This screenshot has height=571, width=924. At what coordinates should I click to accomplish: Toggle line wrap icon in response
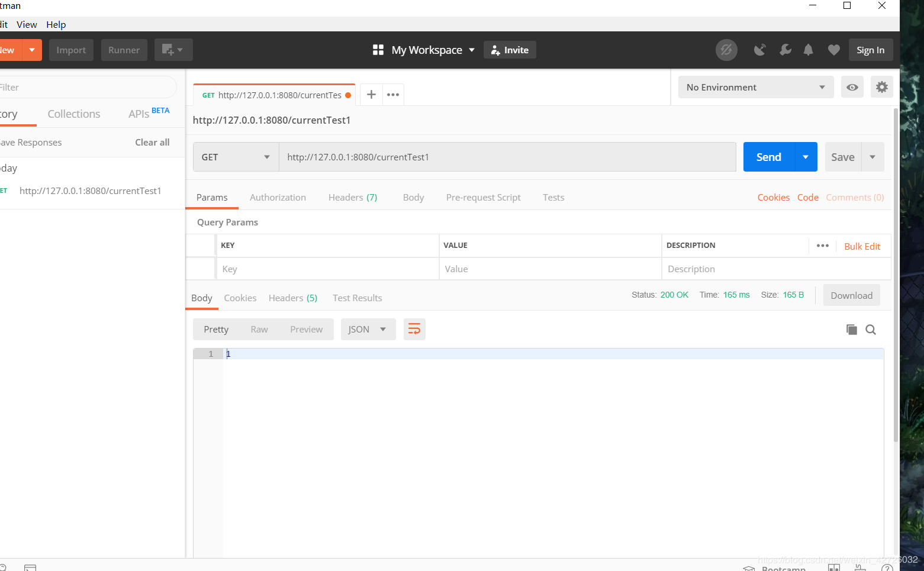pos(414,329)
